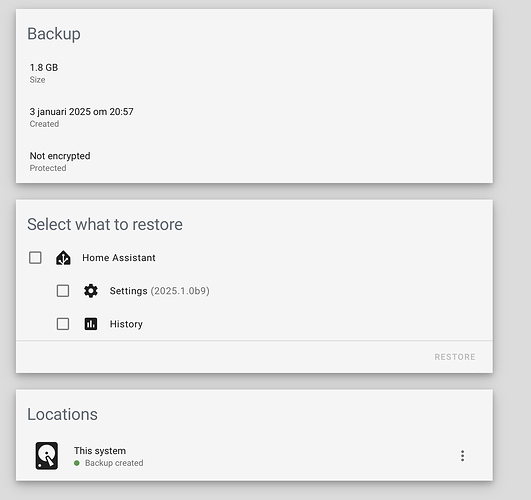Enable the History checkbox
Screen dimensions: 531x500
(63, 324)
